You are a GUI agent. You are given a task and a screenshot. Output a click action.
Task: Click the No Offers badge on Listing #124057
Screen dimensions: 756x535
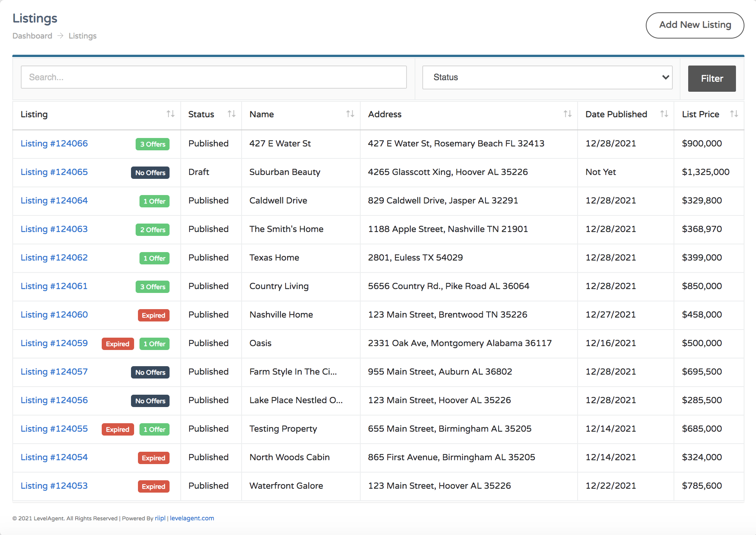tap(150, 372)
